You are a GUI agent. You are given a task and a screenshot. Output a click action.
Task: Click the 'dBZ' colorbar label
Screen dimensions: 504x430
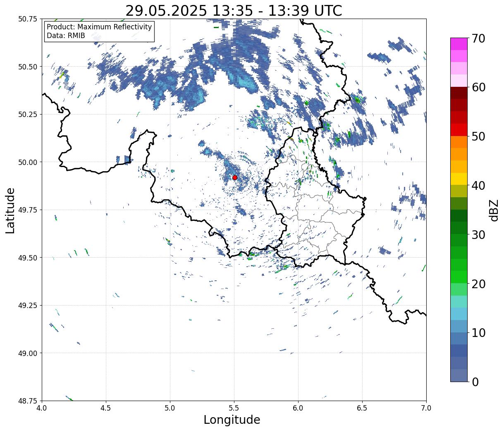[494, 210]
